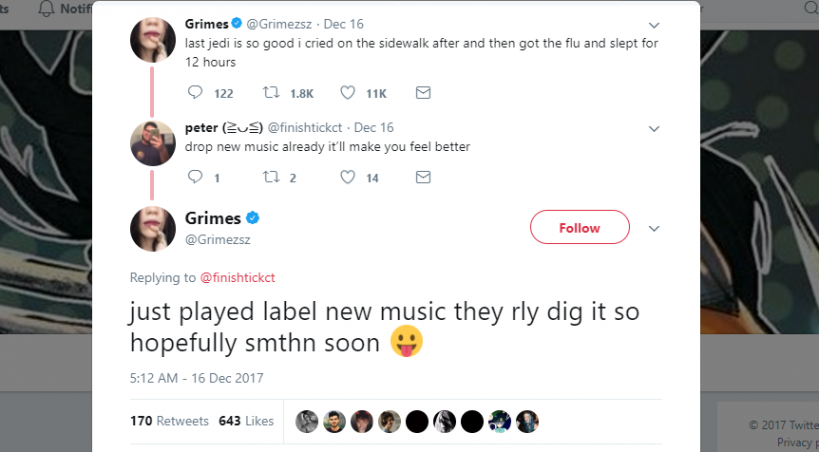Open the 5:12 AM - 16 Dec 2017 timestamp
This screenshot has height=452, width=819.
196,378
